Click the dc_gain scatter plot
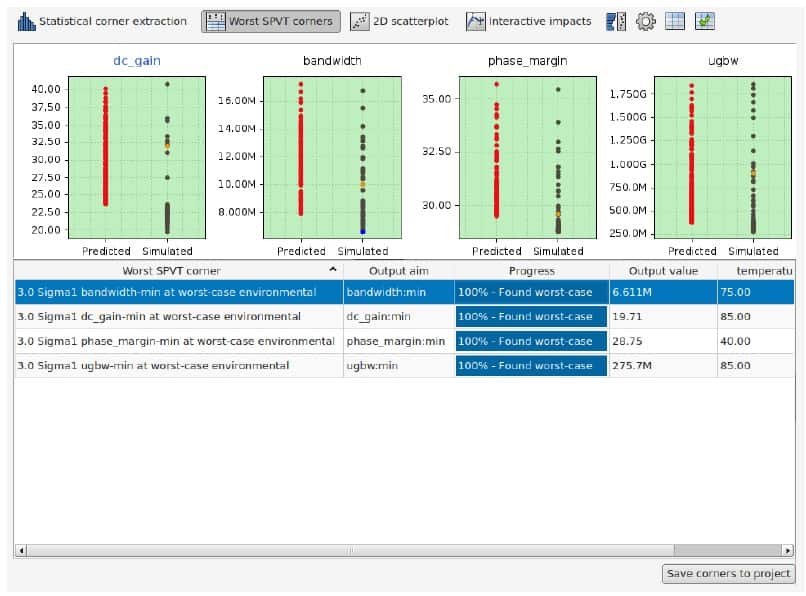This screenshot has width=806, height=596. pos(137,157)
